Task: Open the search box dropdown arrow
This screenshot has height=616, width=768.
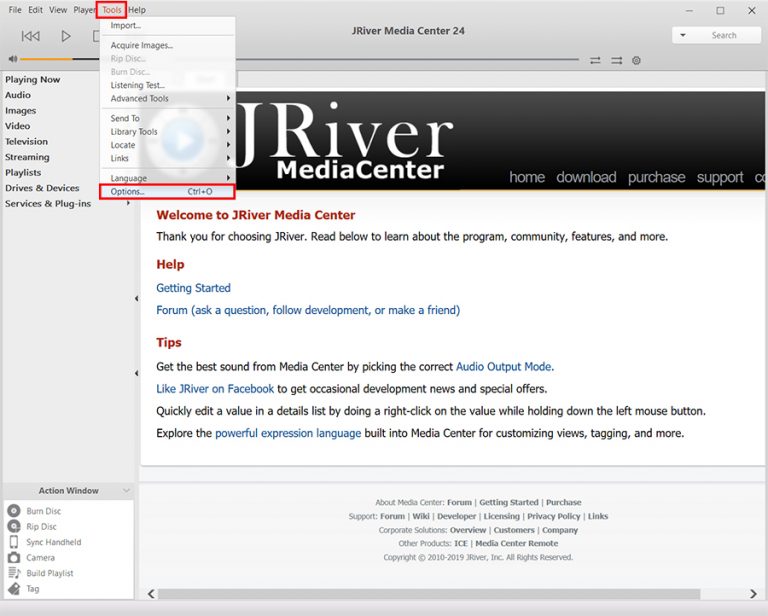Action: 683,35
